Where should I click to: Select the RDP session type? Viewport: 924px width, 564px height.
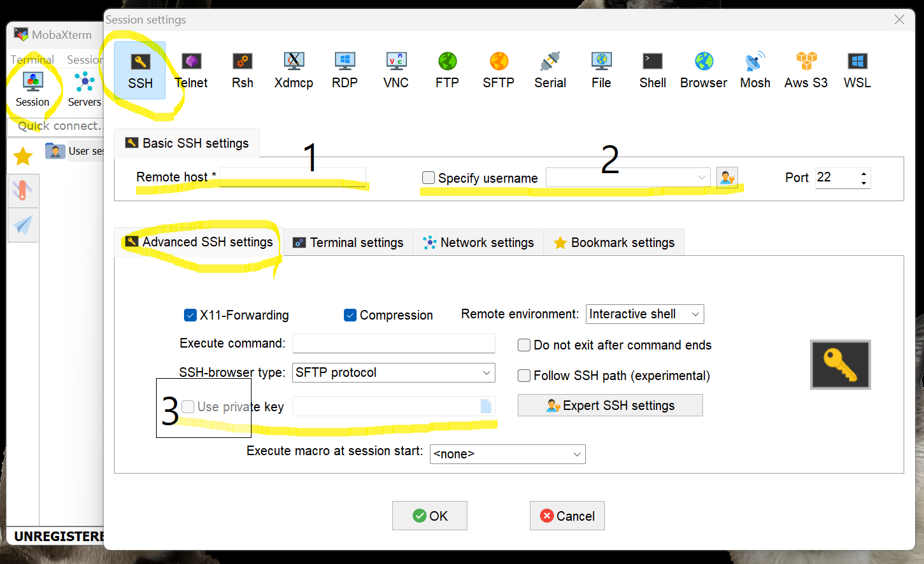[x=345, y=71]
